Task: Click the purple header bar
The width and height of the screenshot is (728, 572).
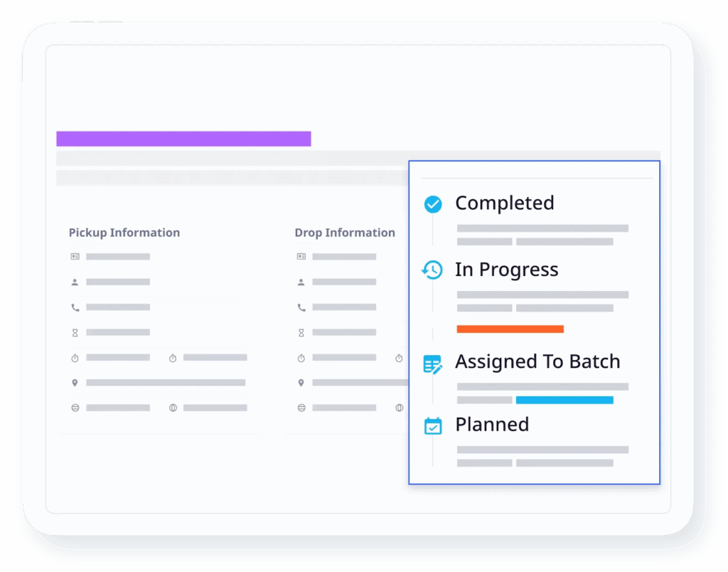Action: click(x=183, y=139)
